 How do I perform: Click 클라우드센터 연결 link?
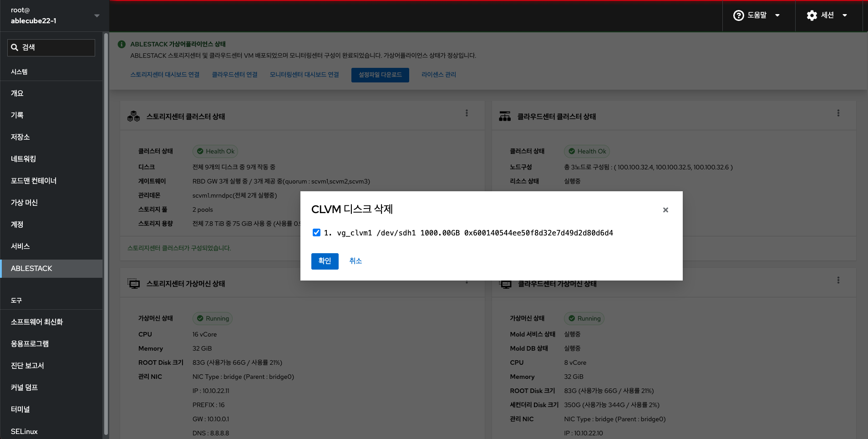point(235,75)
